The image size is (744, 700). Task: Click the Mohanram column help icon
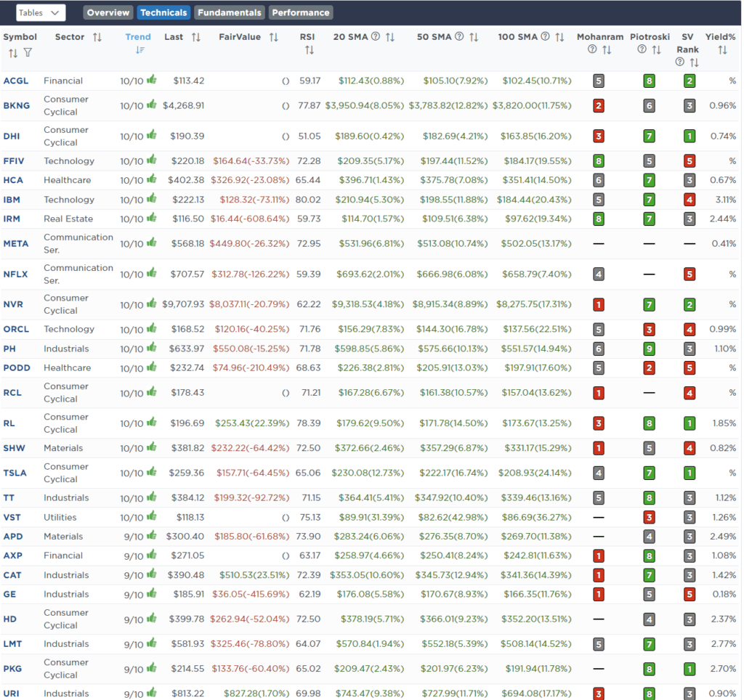591,49
